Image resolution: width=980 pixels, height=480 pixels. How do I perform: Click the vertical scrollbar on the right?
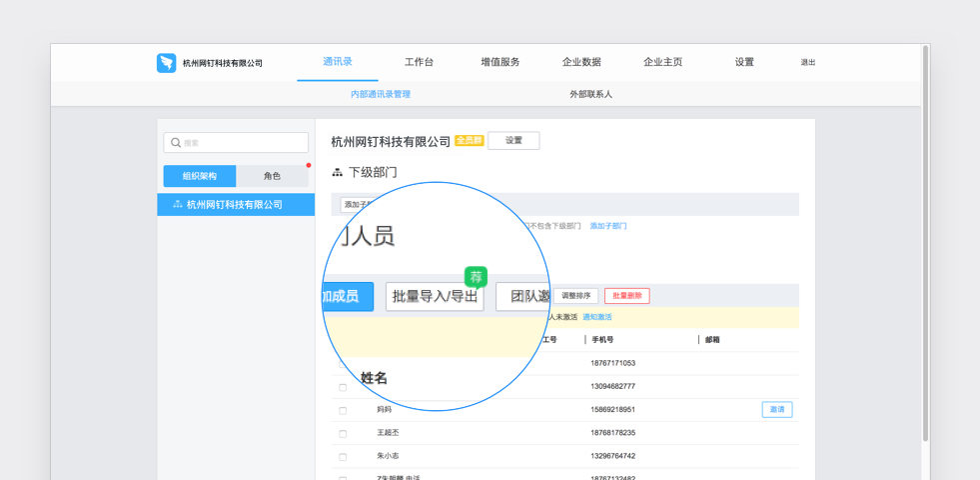click(925, 244)
